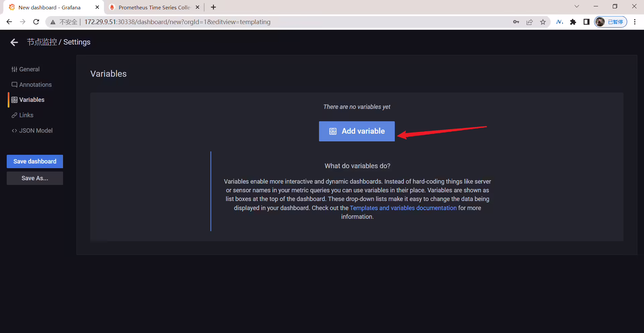644x333 pixels.
Task: Select the Variables settings section
Action: click(28, 100)
